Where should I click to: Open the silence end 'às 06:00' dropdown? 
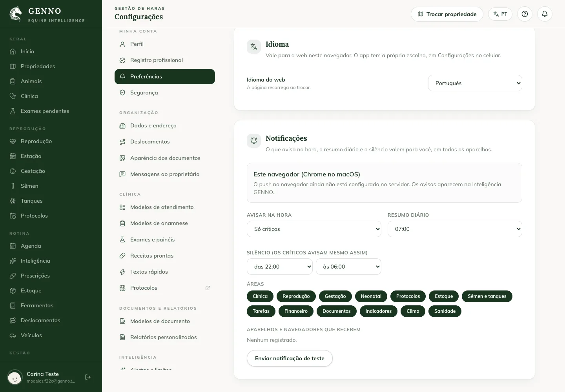[x=348, y=267]
